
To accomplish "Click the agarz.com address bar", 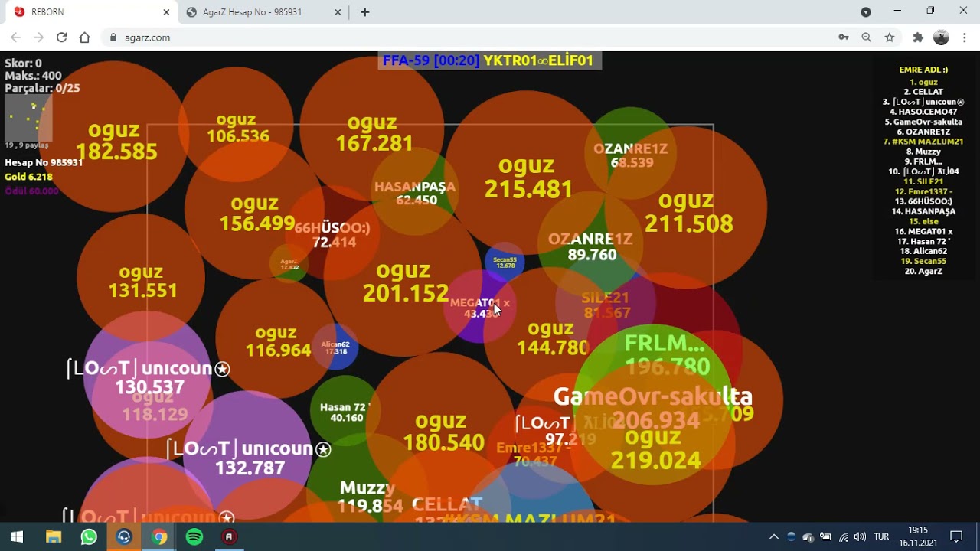I will (x=467, y=37).
